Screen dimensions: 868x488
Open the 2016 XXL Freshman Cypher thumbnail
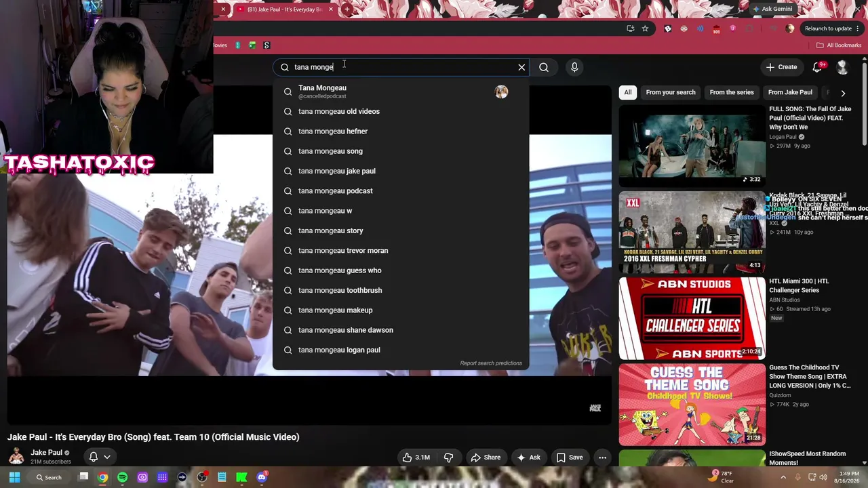pyautogui.click(x=692, y=232)
